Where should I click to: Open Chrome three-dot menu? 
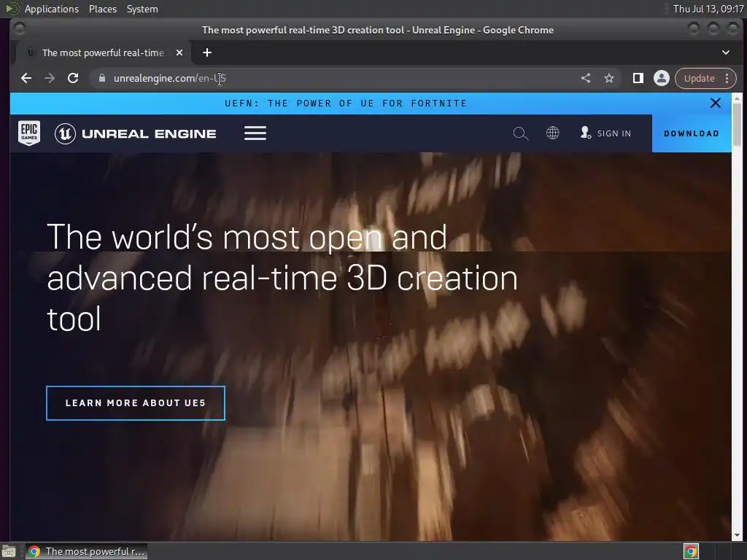[727, 78]
